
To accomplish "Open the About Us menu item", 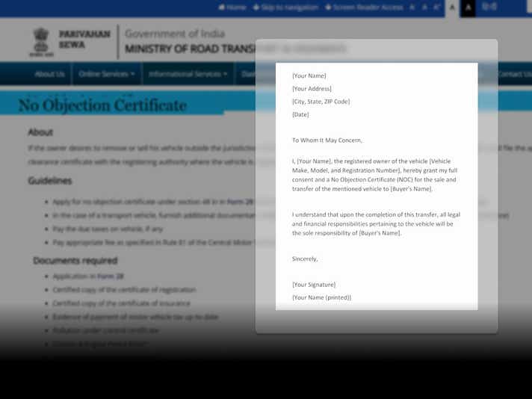I will coord(49,74).
